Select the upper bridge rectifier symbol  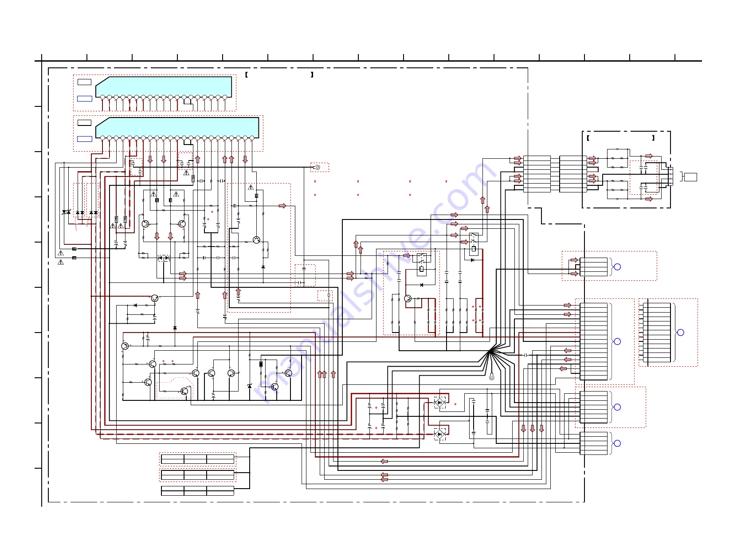click(440, 403)
